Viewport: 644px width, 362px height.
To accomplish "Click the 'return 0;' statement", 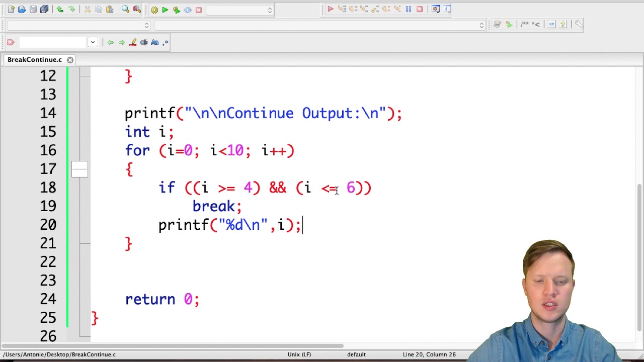I will [162, 299].
